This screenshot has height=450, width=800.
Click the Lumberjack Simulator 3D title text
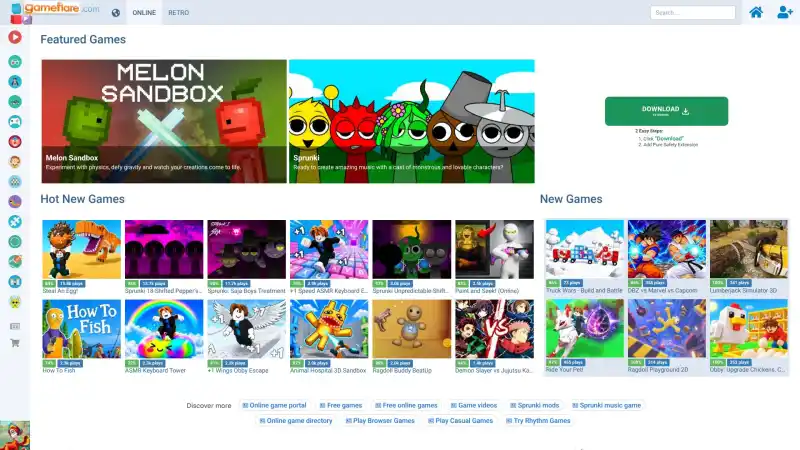tap(743, 290)
